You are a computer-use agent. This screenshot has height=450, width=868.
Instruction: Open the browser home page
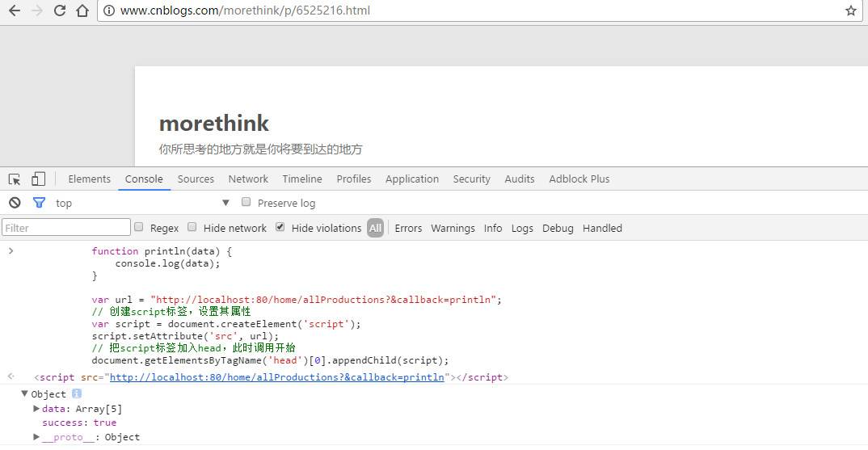[82, 11]
